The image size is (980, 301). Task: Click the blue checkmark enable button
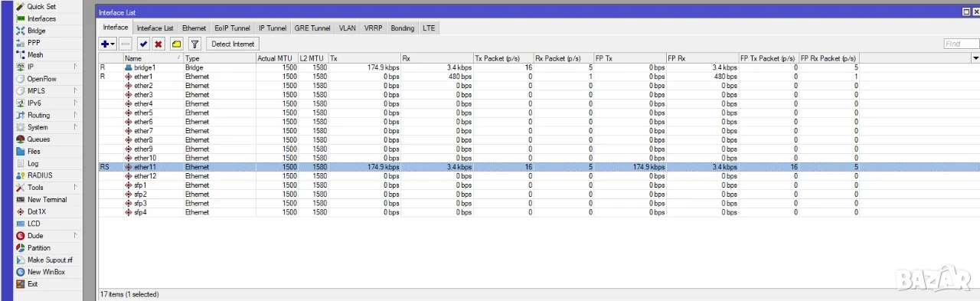tap(143, 44)
